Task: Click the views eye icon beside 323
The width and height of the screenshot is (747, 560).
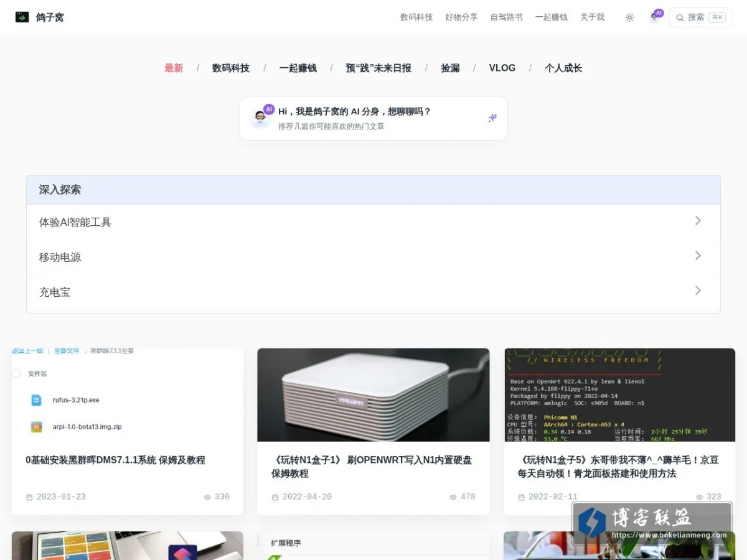Action: point(700,497)
